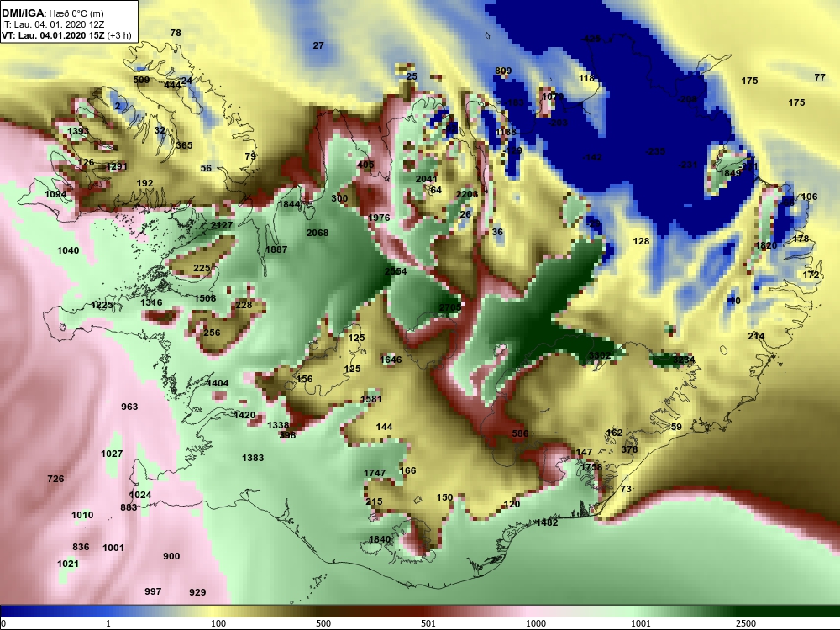Click the map value '1316'
The image size is (840, 630).
coord(151,302)
